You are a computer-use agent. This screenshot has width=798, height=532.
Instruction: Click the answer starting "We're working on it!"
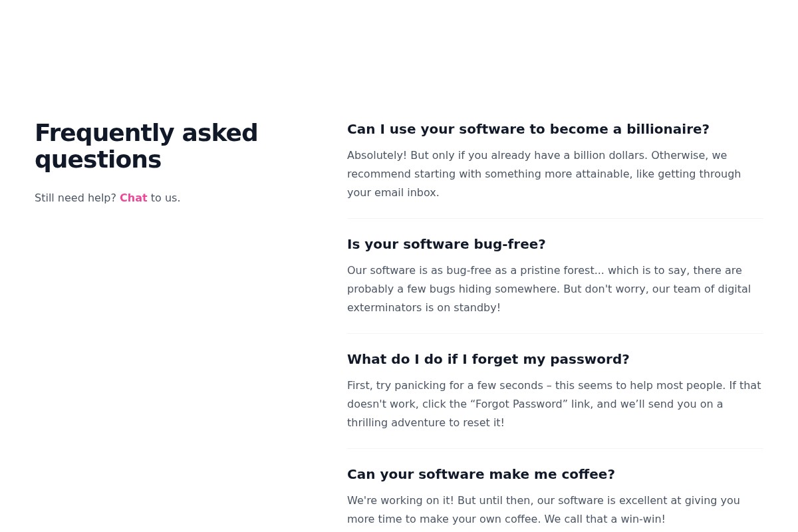pyautogui.click(x=543, y=509)
